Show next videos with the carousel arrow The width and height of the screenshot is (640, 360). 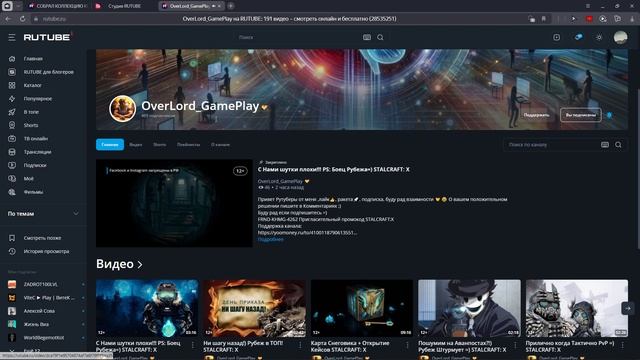coord(628,309)
